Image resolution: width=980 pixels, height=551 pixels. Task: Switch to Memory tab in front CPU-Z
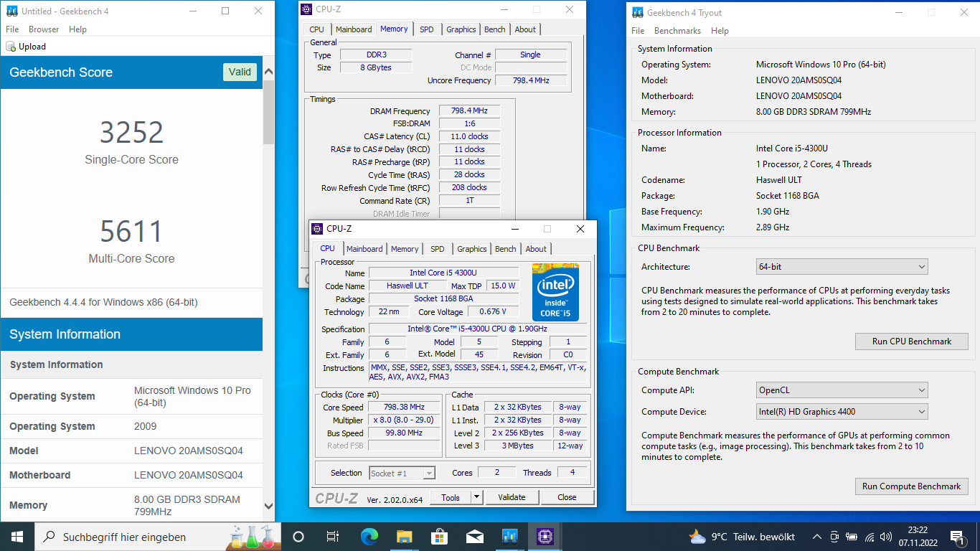click(x=405, y=249)
